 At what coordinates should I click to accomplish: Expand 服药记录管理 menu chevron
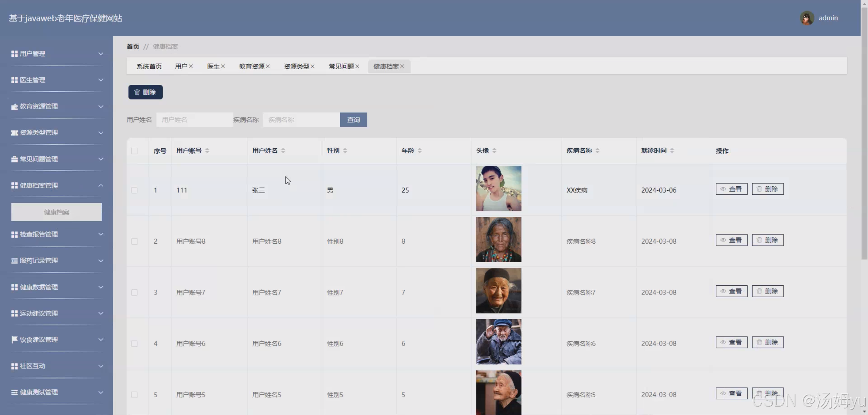(101, 261)
